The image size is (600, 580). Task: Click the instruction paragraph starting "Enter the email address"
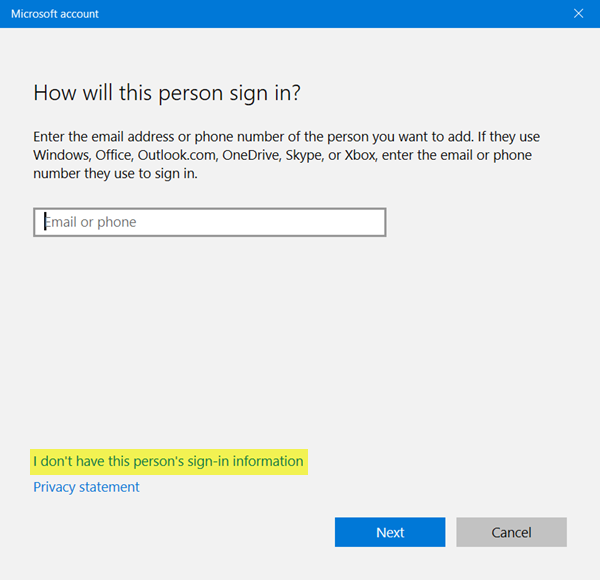(286, 155)
